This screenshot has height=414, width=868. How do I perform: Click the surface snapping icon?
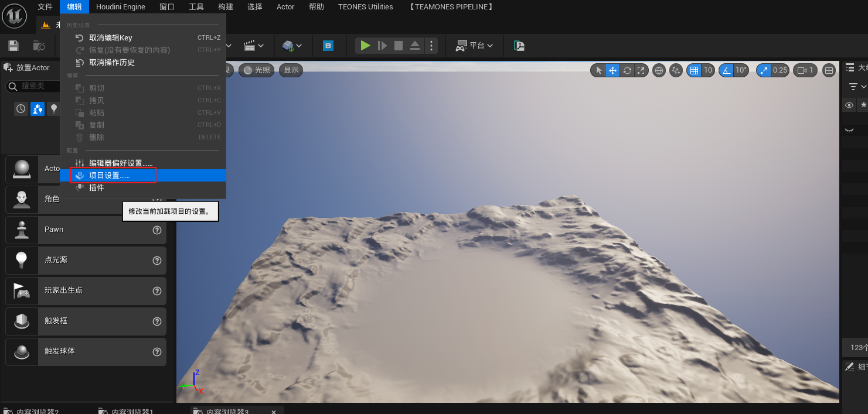676,70
